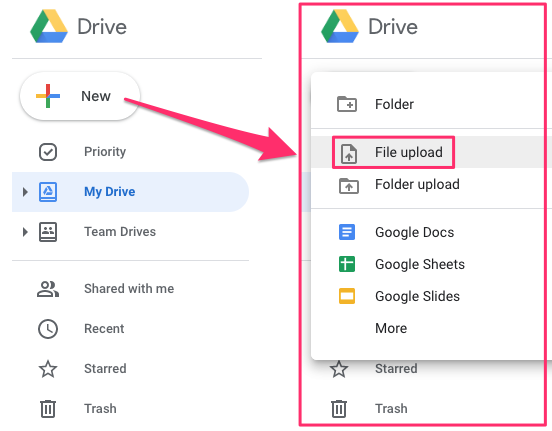Open Priority in left sidebar

105,152
